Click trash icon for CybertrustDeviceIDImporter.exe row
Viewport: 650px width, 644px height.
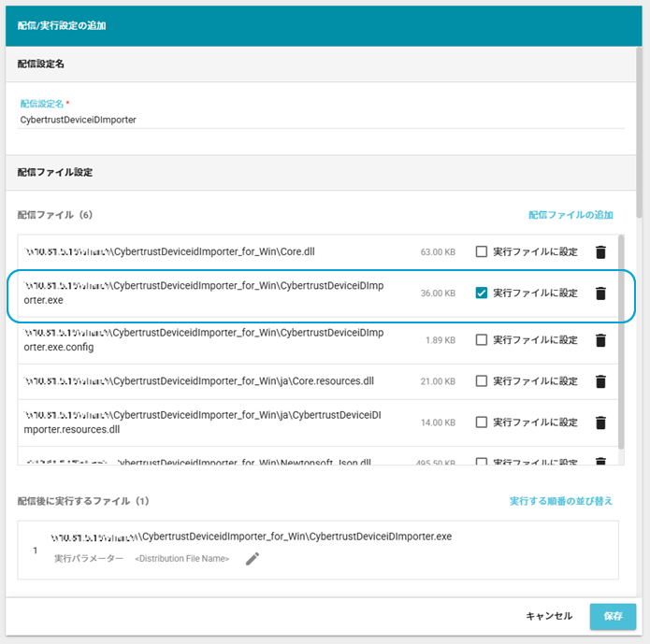tap(600, 293)
